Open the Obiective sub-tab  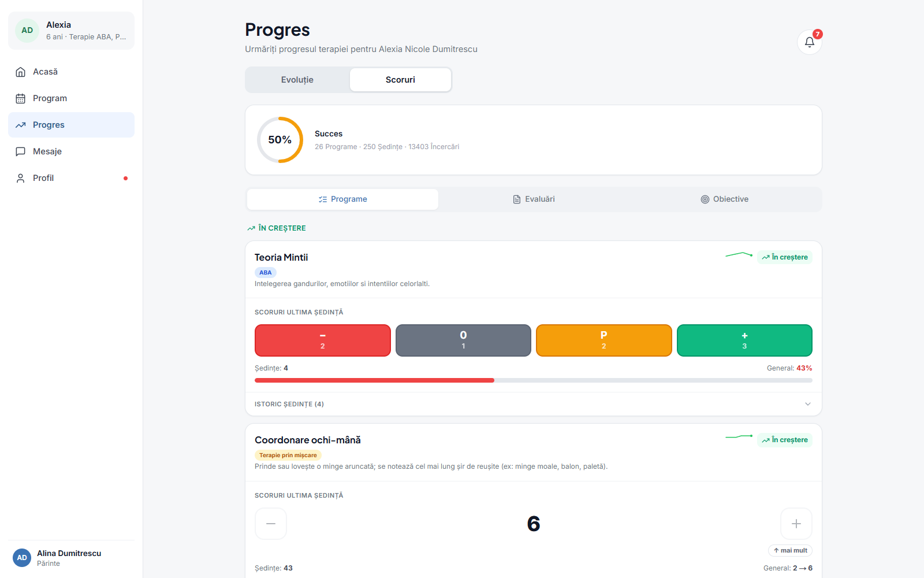click(x=725, y=199)
